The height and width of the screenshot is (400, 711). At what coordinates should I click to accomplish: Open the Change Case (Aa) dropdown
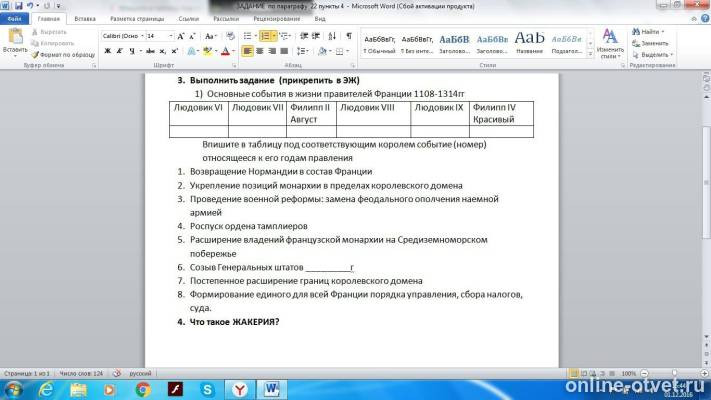click(211, 36)
